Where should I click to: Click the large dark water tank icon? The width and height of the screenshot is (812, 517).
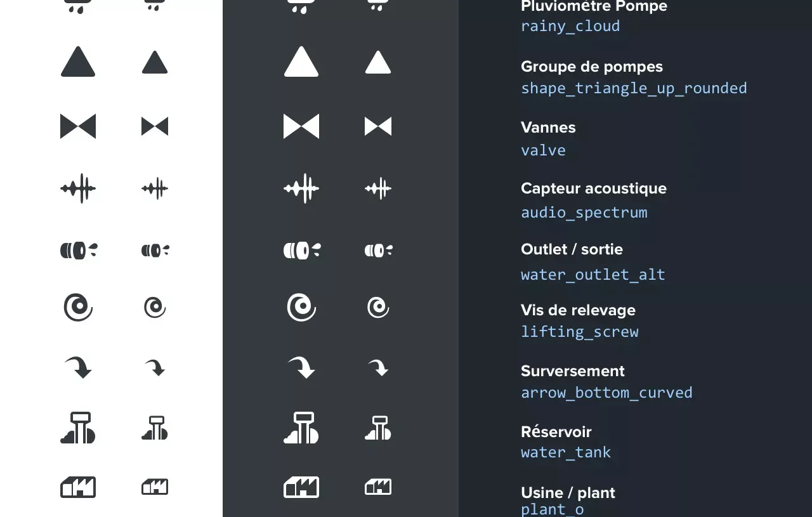(x=78, y=428)
